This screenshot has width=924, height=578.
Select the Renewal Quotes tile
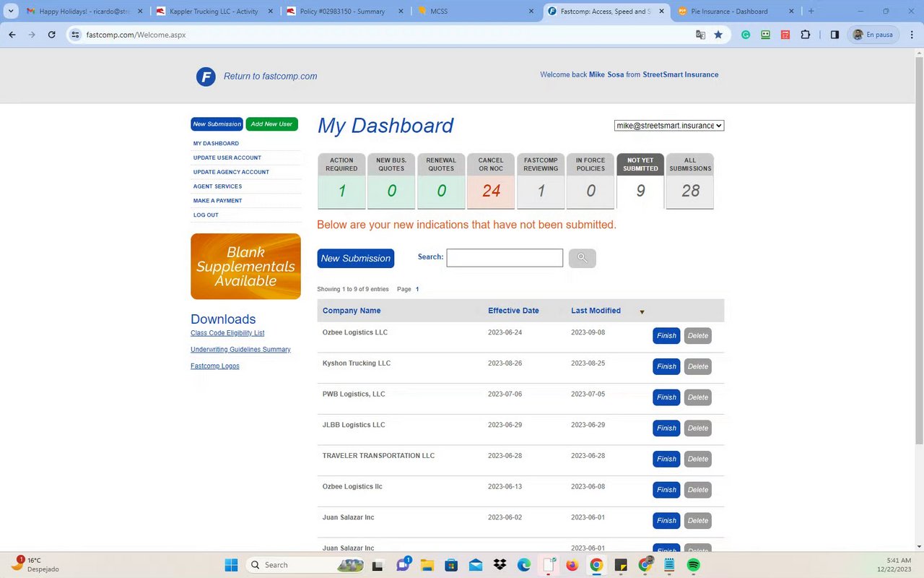pyautogui.click(x=441, y=181)
